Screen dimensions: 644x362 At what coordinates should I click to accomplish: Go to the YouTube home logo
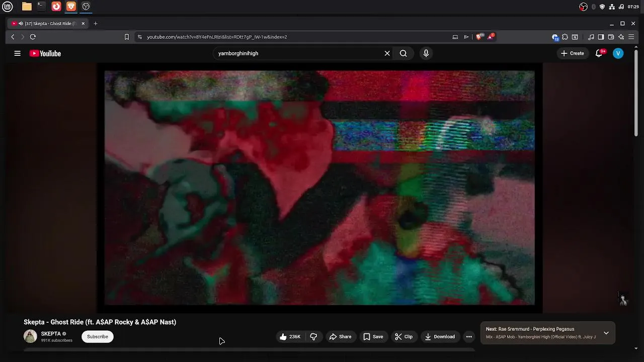(x=45, y=53)
